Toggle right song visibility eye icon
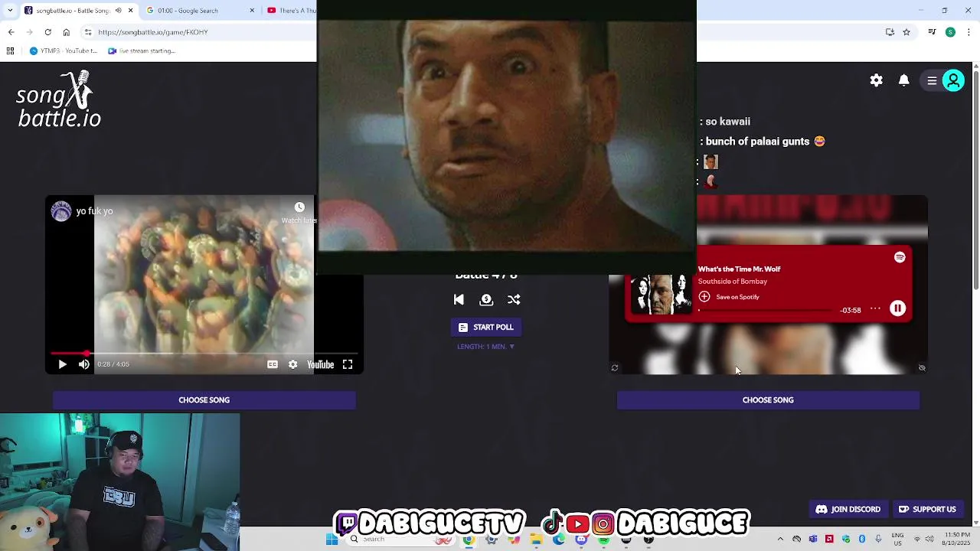 922,368
